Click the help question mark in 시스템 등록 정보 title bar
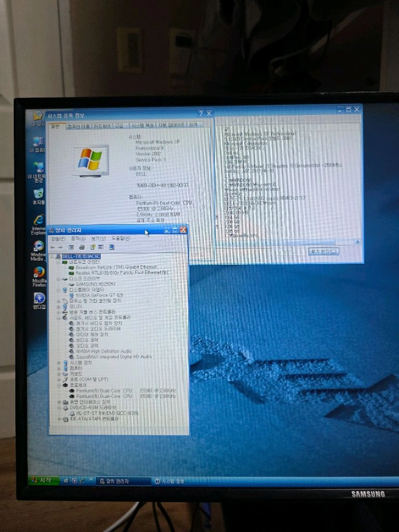 point(201,114)
